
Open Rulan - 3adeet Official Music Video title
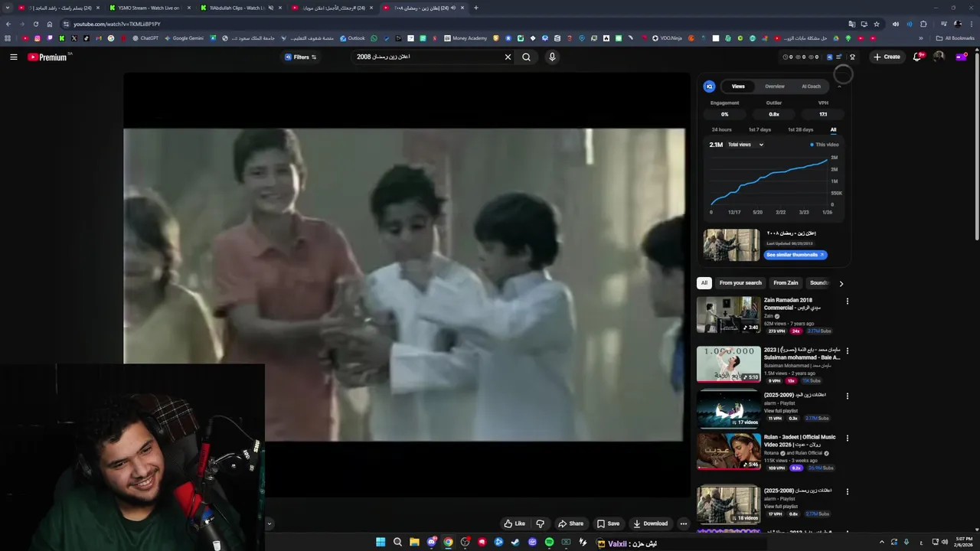pos(799,441)
